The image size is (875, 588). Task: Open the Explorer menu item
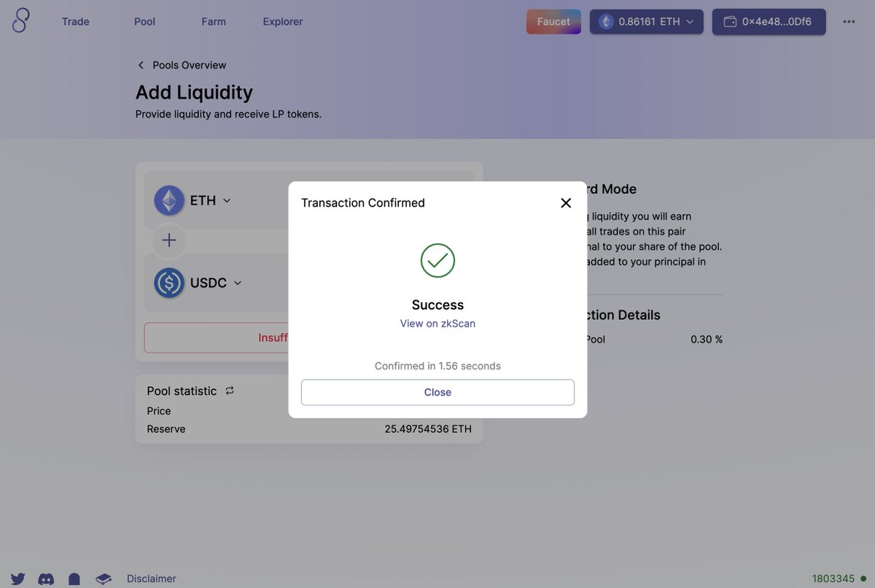coord(283,22)
